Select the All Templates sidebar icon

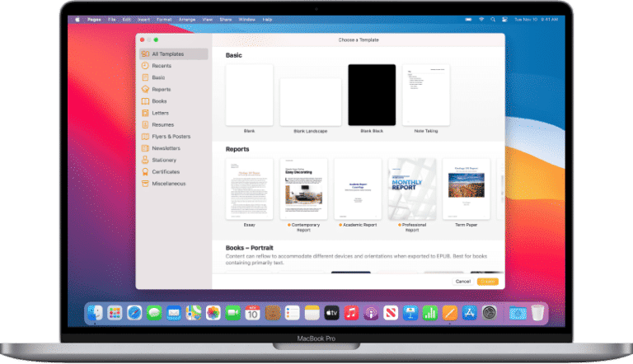click(145, 54)
